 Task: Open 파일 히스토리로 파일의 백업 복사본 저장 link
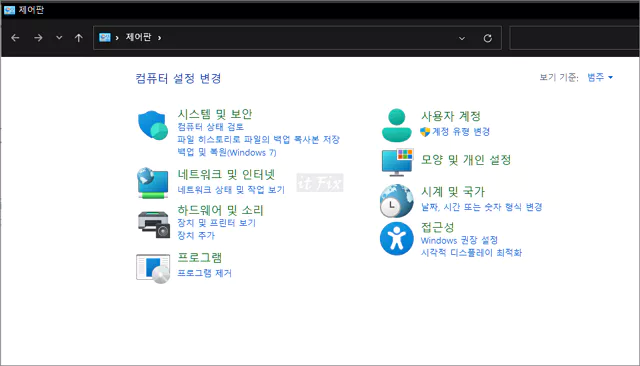pyautogui.click(x=258, y=140)
